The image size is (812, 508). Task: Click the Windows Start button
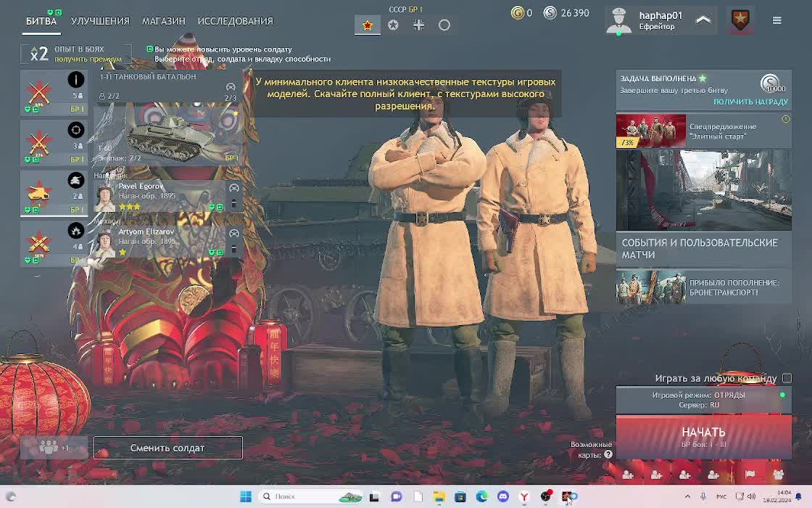[246, 496]
